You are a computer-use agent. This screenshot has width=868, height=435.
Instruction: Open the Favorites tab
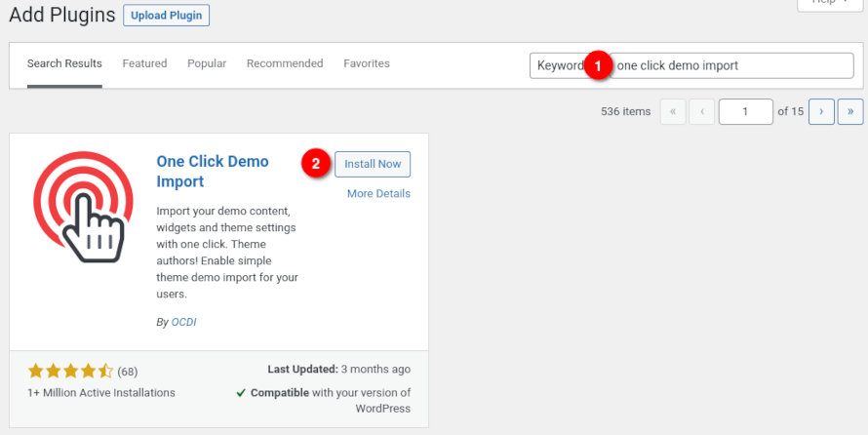[367, 63]
